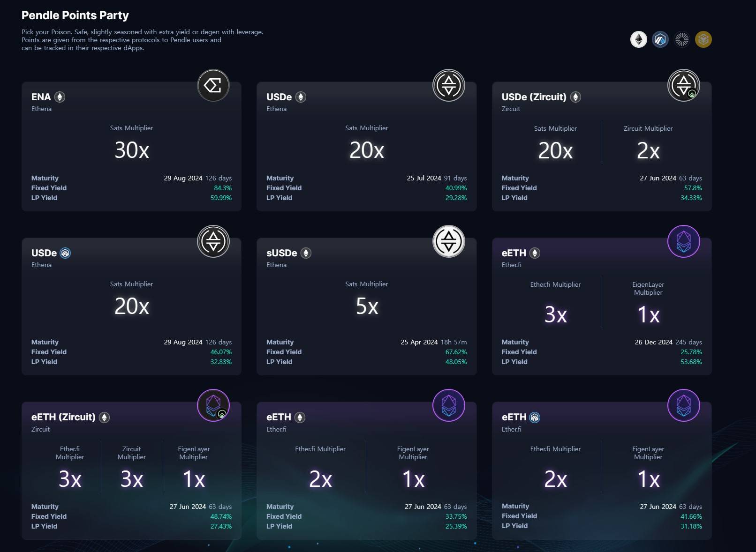Open the USDe (Zircuit) pool title

(534, 97)
